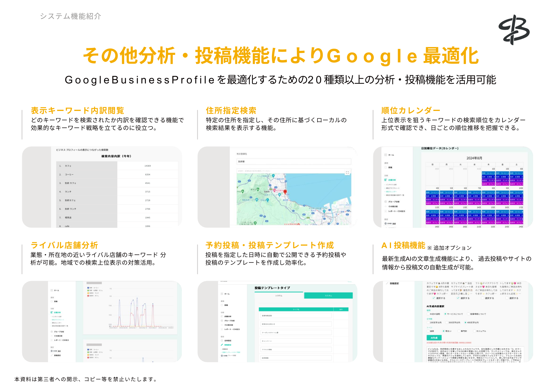The height and width of the screenshot is (392, 555).
Task: Click the 日本語 globe icon in calendar sidebar
Action: (x=385, y=223)
